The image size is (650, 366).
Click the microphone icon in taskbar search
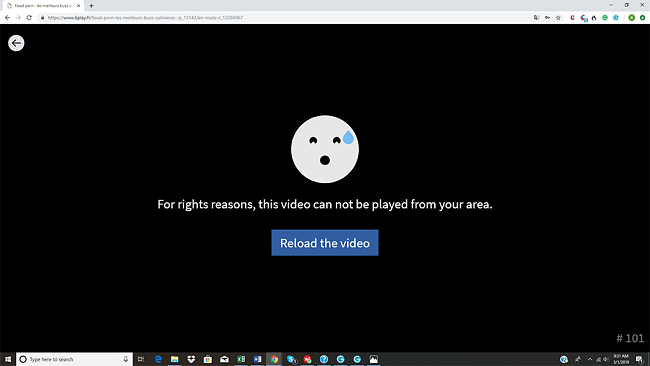point(126,359)
